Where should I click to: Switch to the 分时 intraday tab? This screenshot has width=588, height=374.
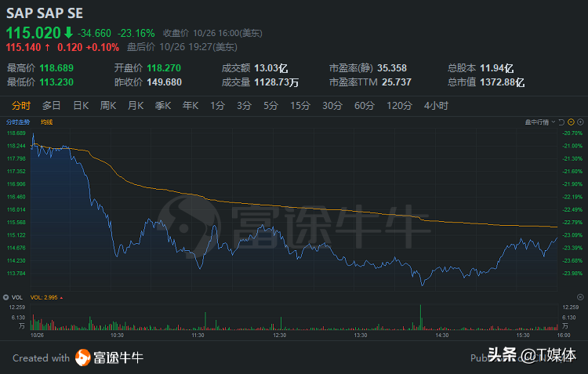[x=20, y=106]
